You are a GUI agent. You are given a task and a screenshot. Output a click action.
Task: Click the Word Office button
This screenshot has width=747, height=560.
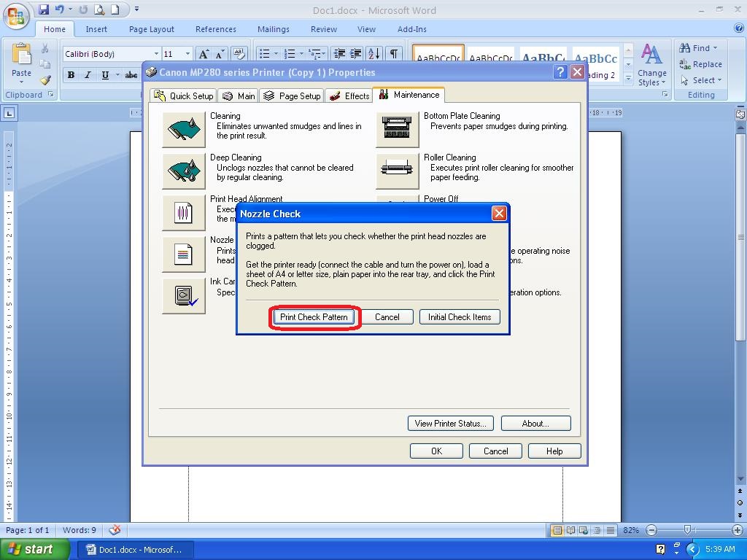click(x=16, y=16)
